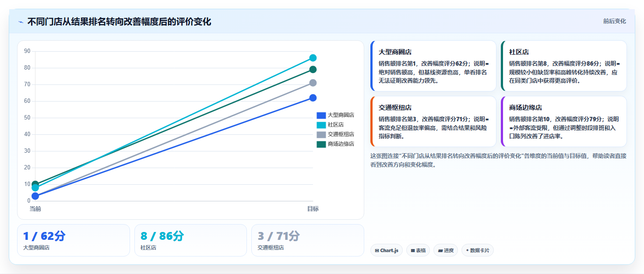Click the page title 不同门店从结果排名转向改善幅度后的评价变化
The height and width of the screenshot is (274, 644).
119,22
